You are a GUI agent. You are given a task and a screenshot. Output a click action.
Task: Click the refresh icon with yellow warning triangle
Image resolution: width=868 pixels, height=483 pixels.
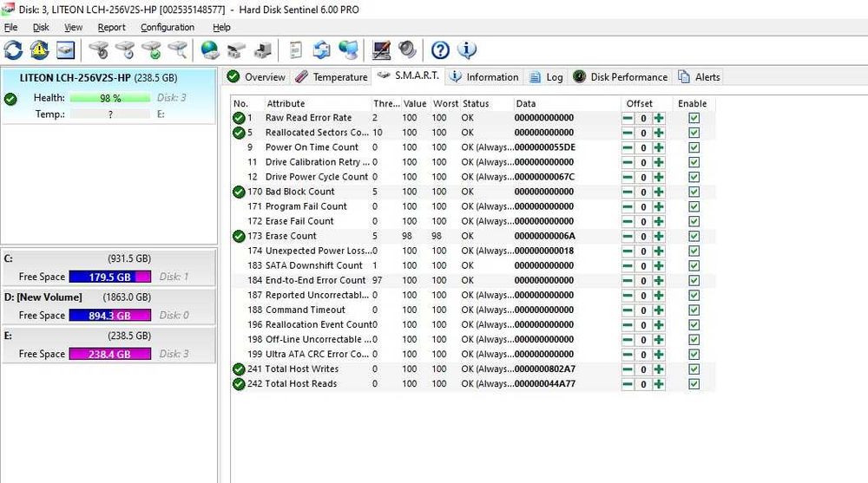[39, 50]
